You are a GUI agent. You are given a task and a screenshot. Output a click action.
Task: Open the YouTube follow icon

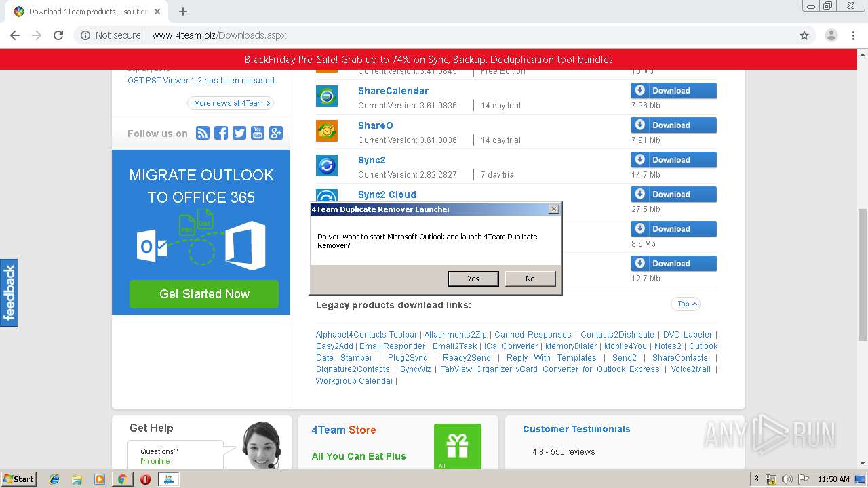pyautogui.click(x=258, y=133)
